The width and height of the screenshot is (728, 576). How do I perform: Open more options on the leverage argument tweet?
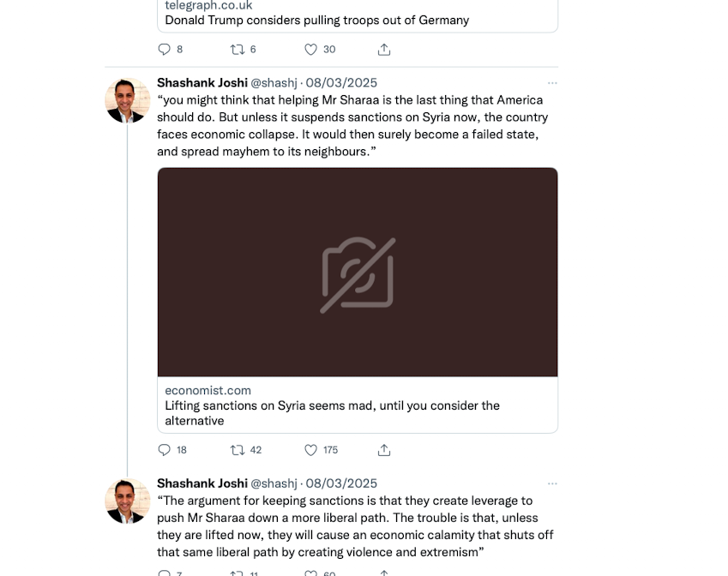pos(552,483)
